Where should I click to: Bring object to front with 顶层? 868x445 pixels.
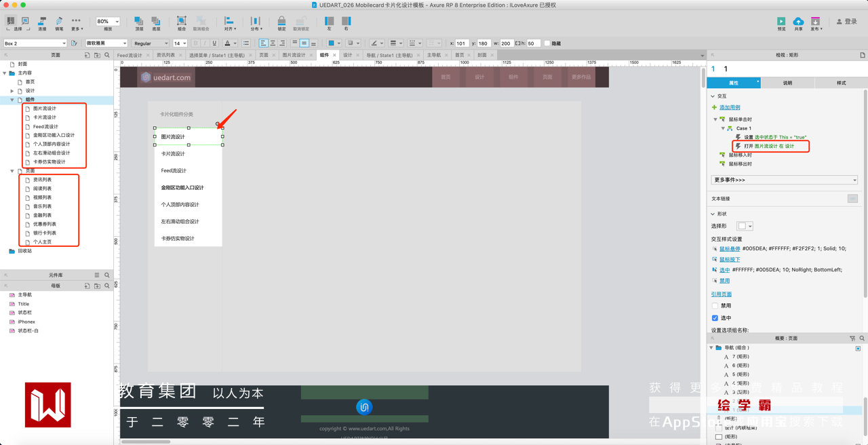(139, 24)
